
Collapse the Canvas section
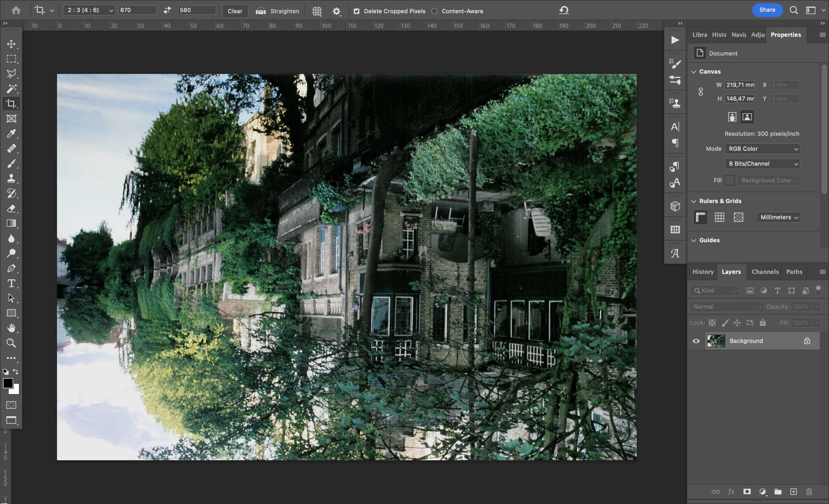pyautogui.click(x=694, y=71)
